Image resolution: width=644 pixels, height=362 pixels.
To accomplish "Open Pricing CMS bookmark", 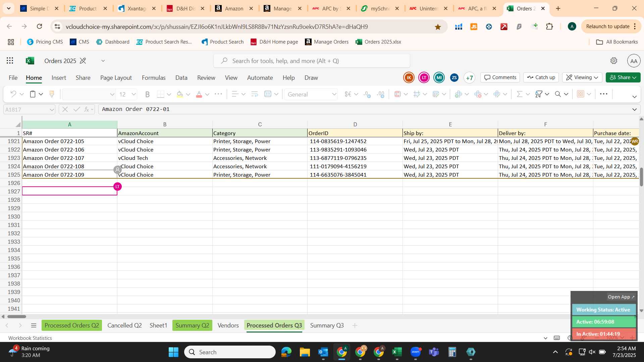I will [x=45, y=42].
